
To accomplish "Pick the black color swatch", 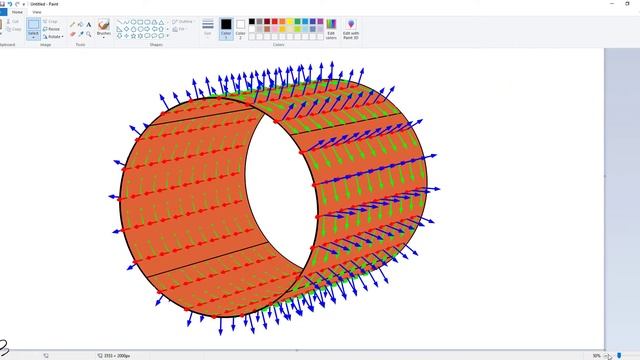I will (x=252, y=21).
